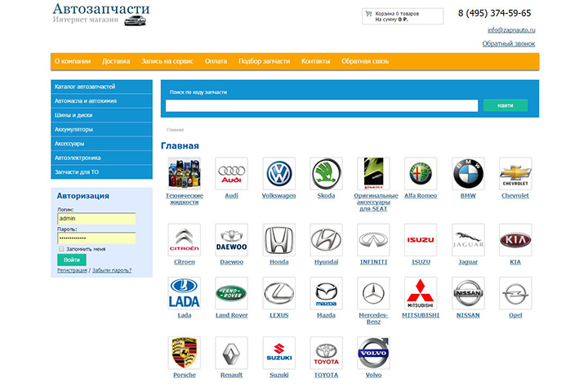Select Автомасла и автохимия sidebar category
The width and height of the screenshot is (588, 392).
[x=101, y=101]
